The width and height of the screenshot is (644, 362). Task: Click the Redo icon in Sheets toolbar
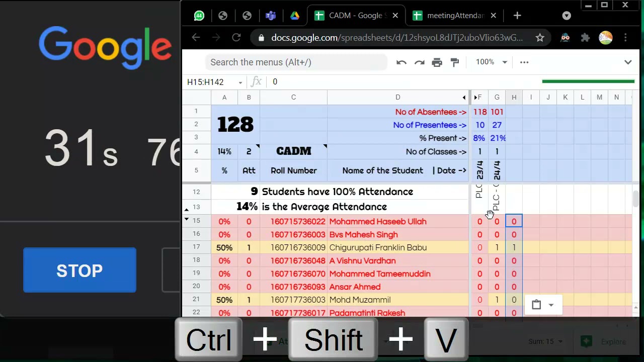pos(419,62)
